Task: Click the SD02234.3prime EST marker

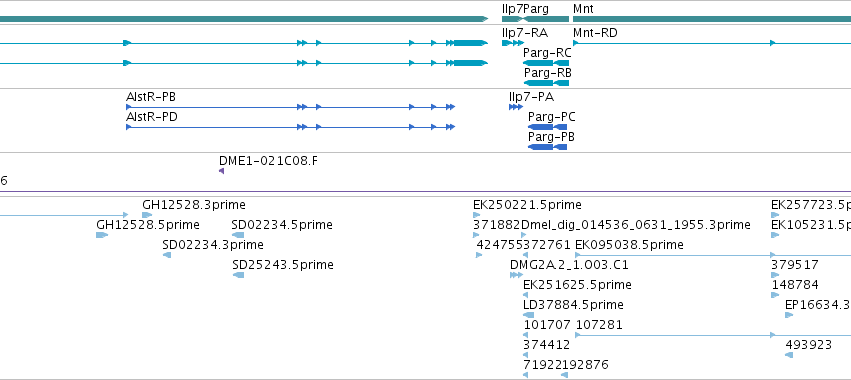Action: (x=167, y=255)
